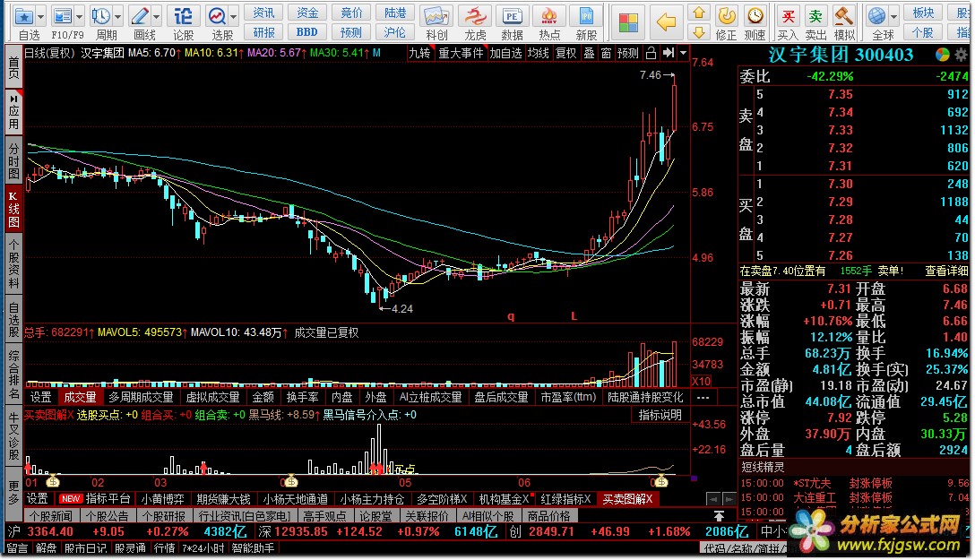
Task: Click the 7.46 highest price label on the chart
Action: (x=651, y=75)
